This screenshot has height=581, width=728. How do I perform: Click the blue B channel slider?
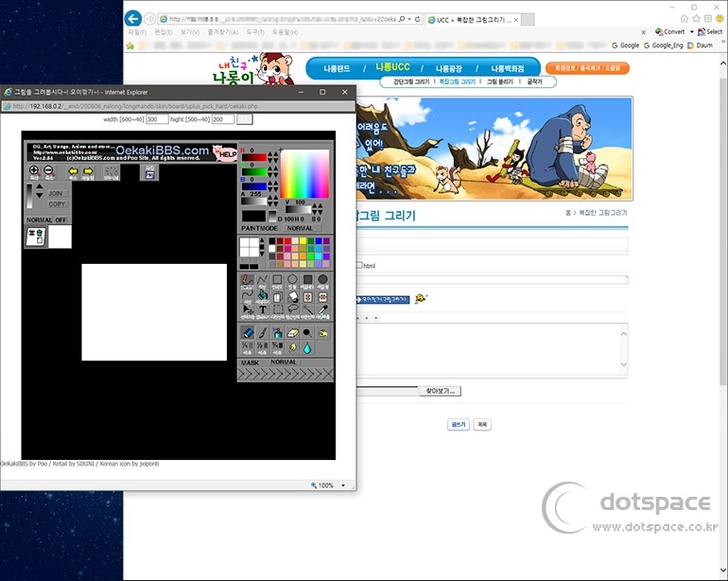point(253,185)
